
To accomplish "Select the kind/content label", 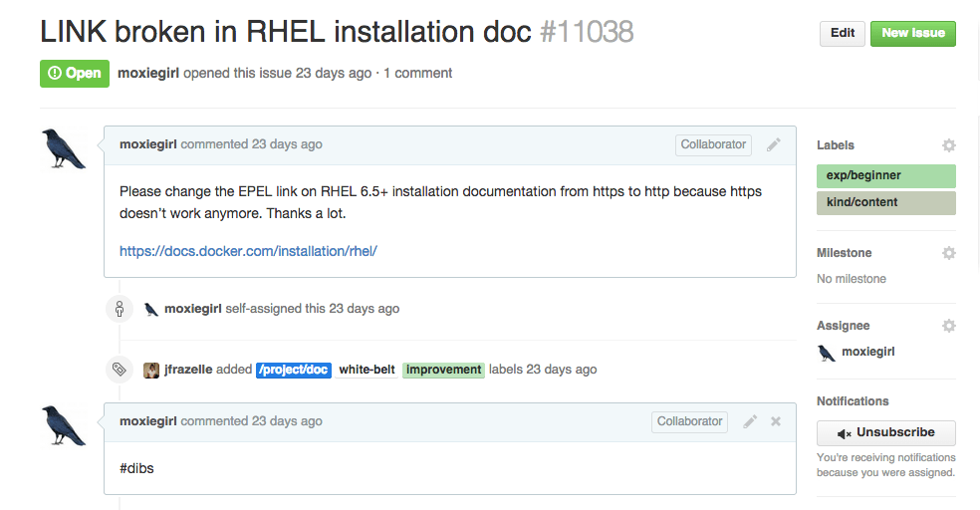I will click(885, 202).
